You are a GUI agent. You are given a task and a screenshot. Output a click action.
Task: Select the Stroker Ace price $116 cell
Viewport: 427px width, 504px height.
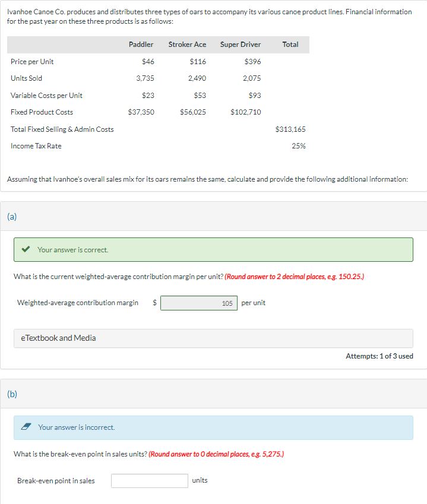[x=198, y=61]
